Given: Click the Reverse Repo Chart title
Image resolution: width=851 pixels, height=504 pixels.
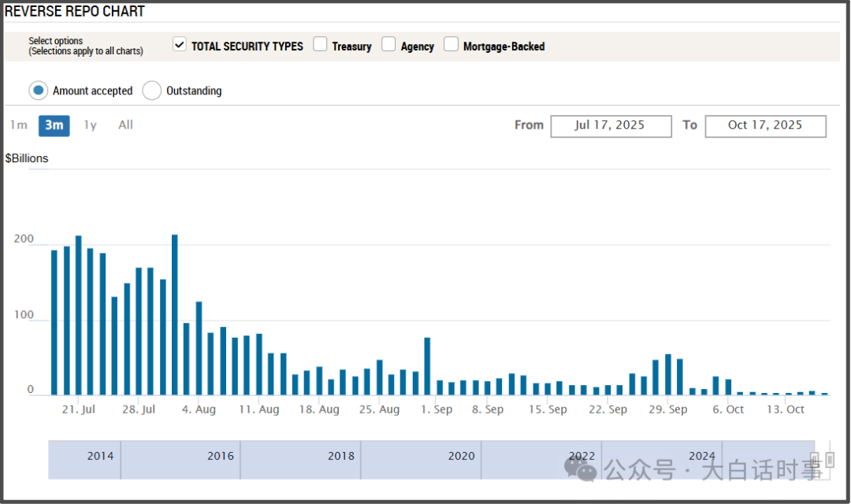Looking at the screenshot, I should tap(75, 12).
